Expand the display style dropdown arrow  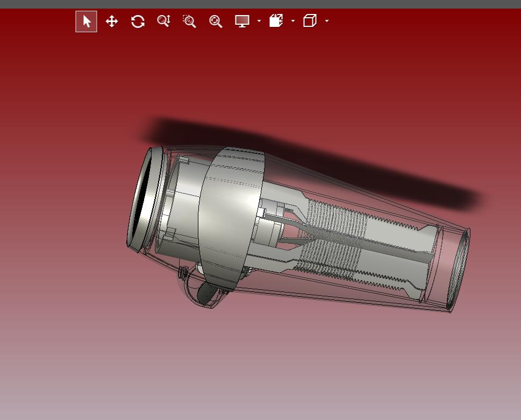click(x=259, y=21)
